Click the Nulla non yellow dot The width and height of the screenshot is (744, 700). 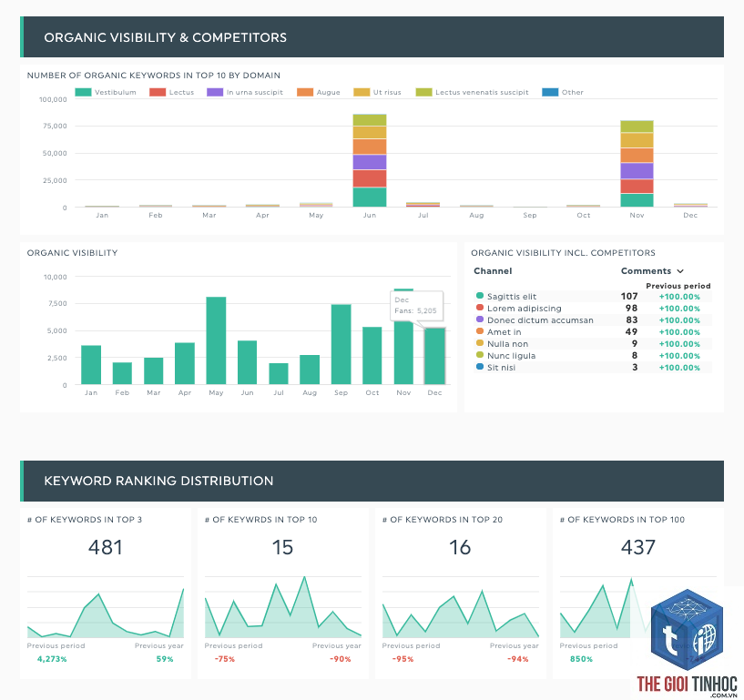(x=480, y=343)
